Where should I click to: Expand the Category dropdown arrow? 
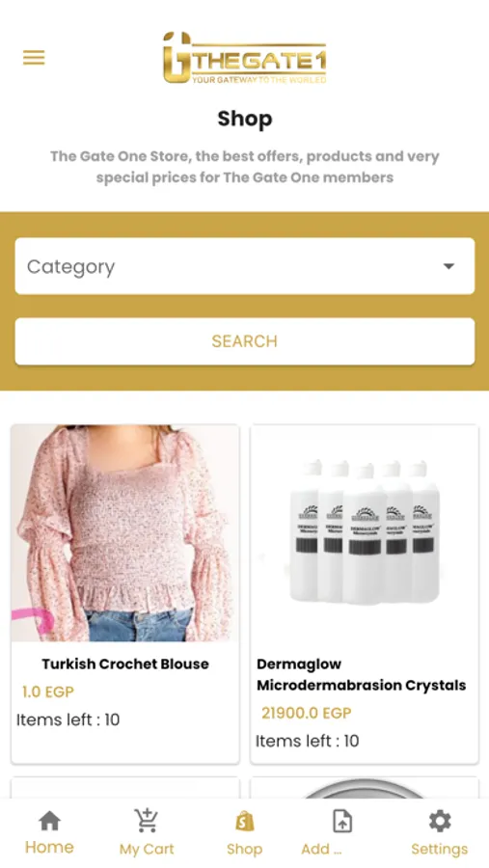[x=448, y=266]
